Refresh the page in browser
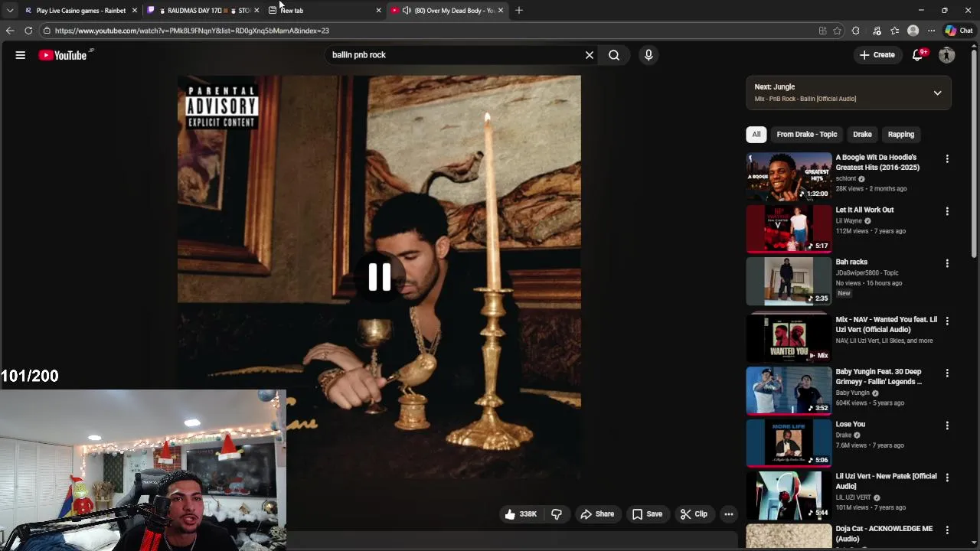The height and width of the screenshot is (551, 980). [x=28, y=31]
